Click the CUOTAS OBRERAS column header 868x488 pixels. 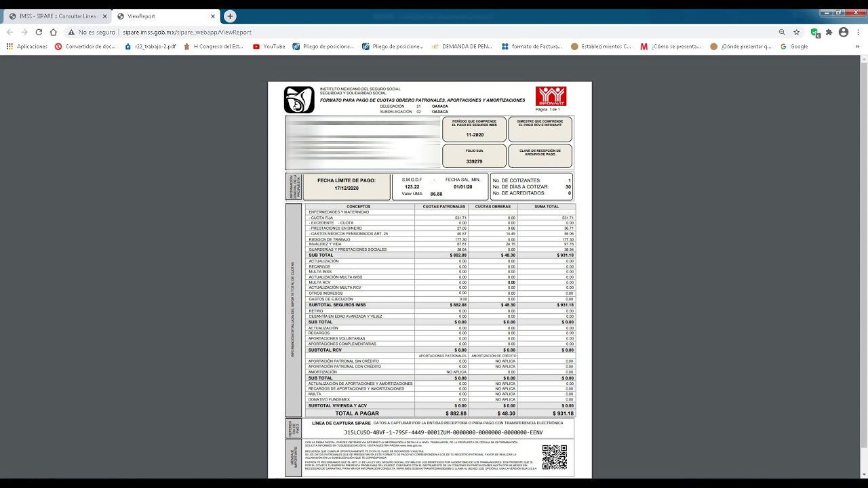[x=493, y=207]
